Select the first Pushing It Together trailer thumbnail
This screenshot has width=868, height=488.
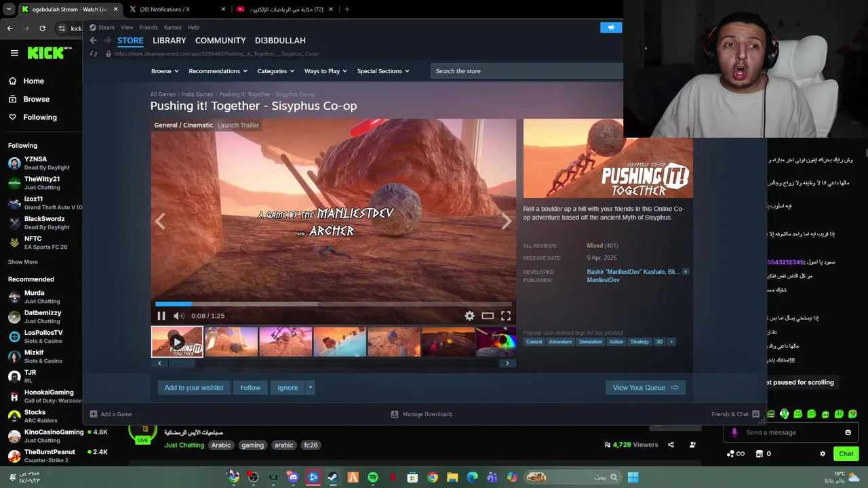[x=177, y=342]
